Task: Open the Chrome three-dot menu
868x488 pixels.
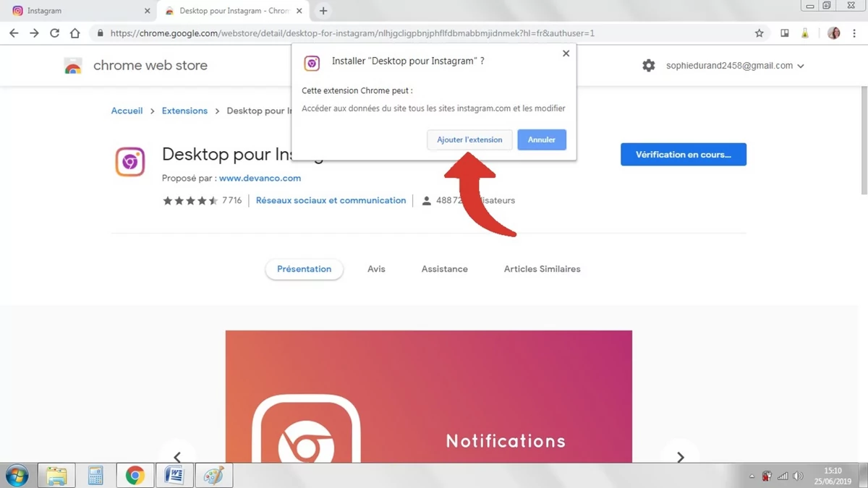Action: pyautogui.click(x=854, y=33)
